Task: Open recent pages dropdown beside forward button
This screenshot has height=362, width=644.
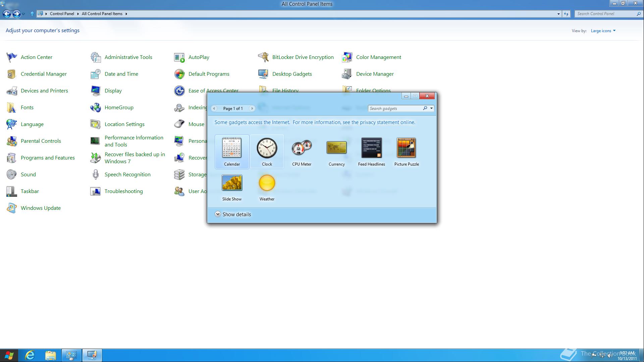Action: click(x=23, y=14)
